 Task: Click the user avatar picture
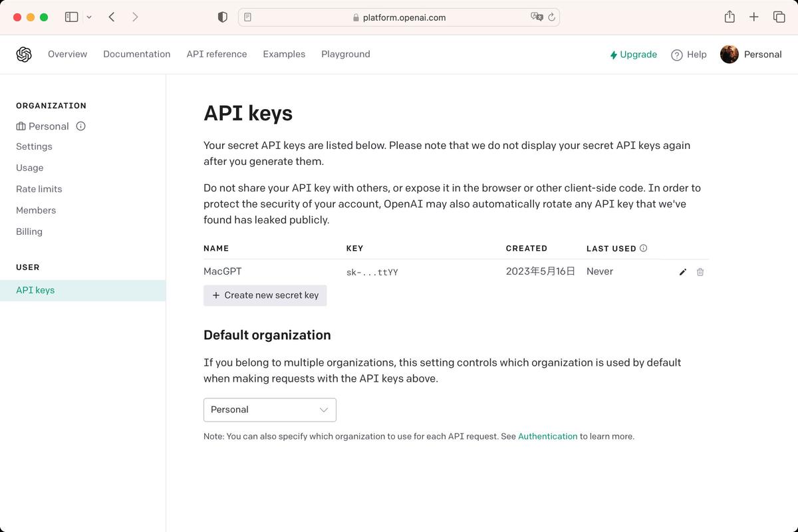point(730,55)
